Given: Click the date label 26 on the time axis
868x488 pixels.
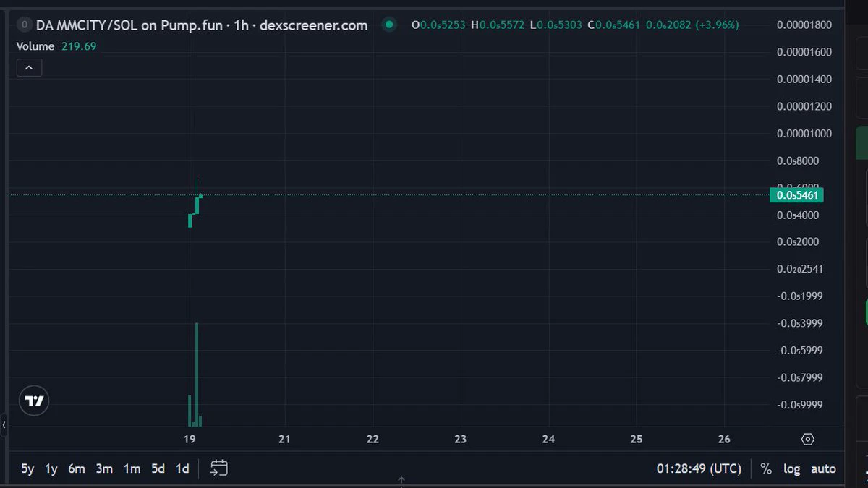Looking at the screenshot, I should [x=725, y=439].
